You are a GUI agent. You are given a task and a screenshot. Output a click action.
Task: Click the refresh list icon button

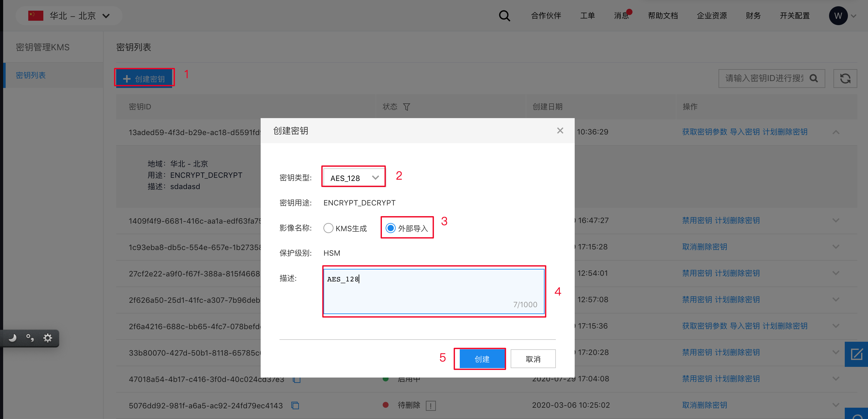tap(845, 79)
